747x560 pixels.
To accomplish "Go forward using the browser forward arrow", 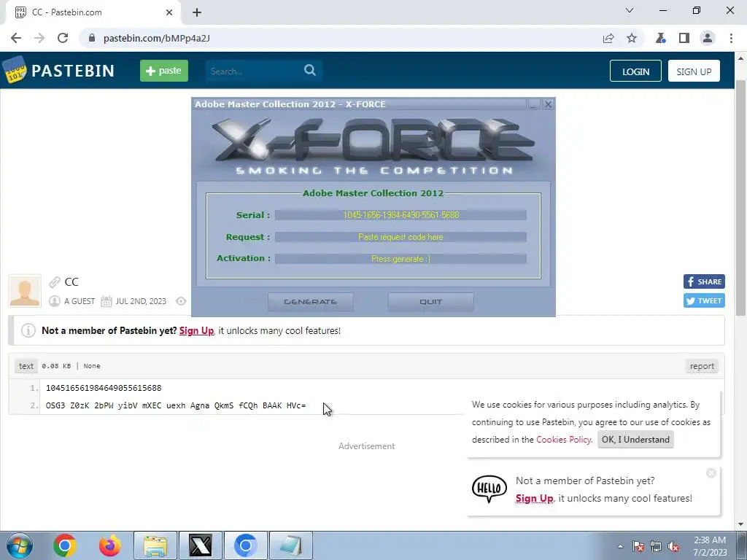I will pos(39,38).
